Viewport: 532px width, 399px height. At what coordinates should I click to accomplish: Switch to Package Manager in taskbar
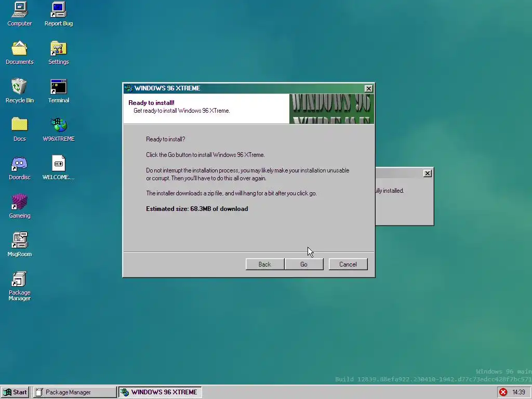coord(75,392)
